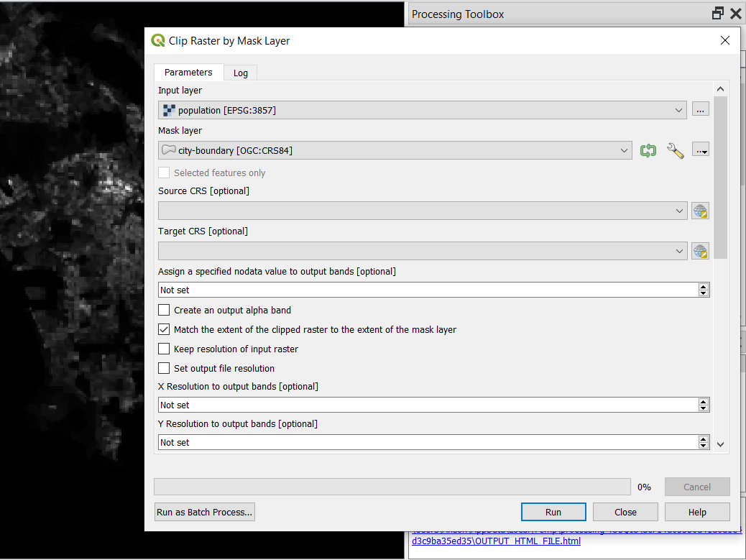Open the nodata value dropdown
Image resolution: width=746 pixels, height=560 pixels.
(x=703, y=289)
